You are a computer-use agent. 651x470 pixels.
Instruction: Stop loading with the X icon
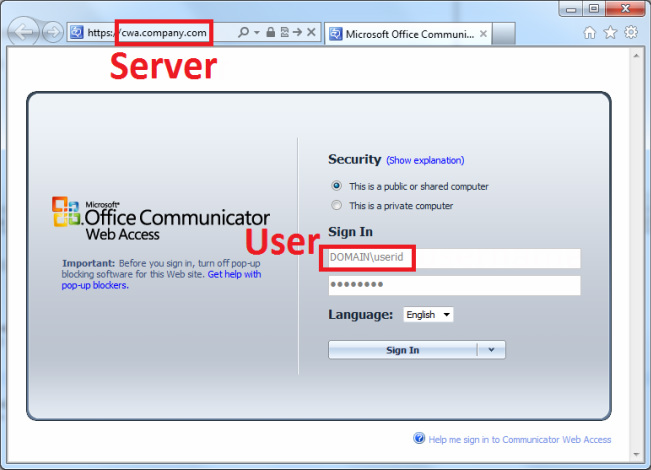coord(311,32)
